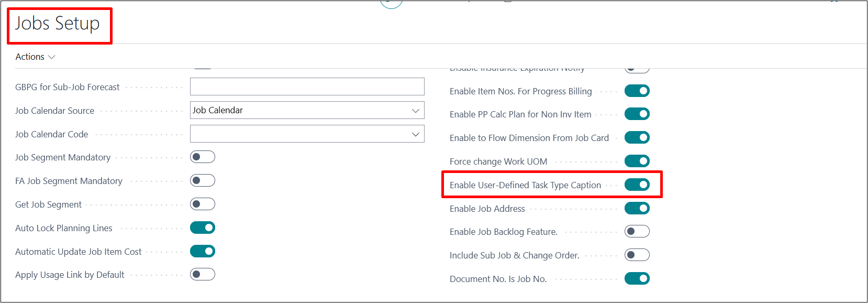Toggle Force change Work UOM switch
This screenshot has width=868, height=303.
(637, 161)
